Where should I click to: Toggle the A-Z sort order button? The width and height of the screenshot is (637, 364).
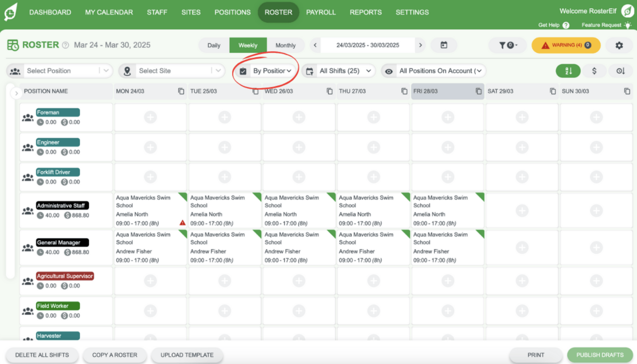click(568, 71)
